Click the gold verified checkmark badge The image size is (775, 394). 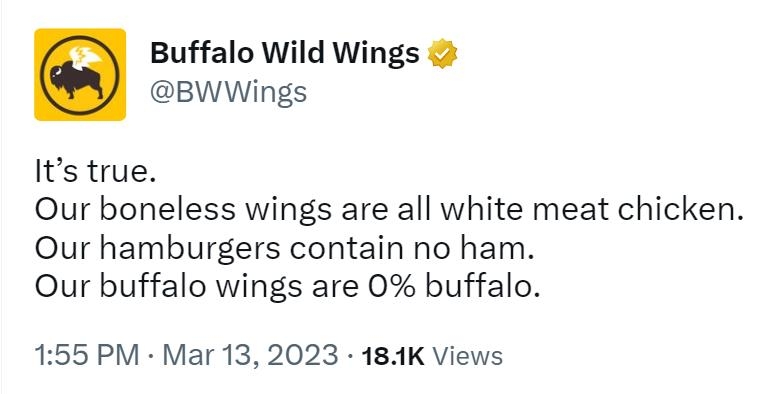coord(442,54)
